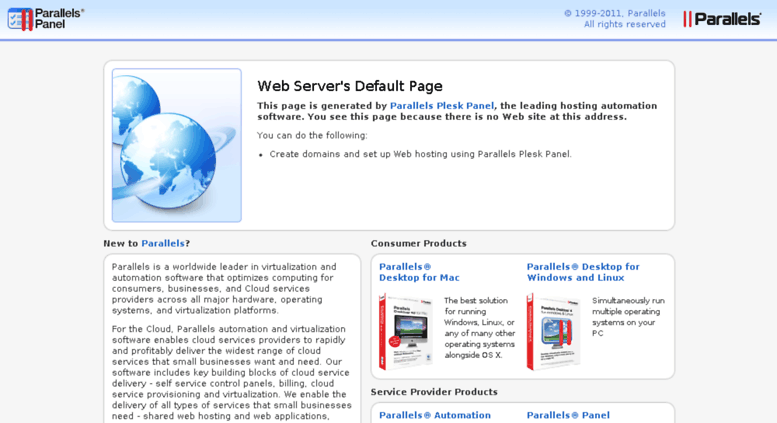The height and width of the screenshot is (423, 777).
Task: Click the 'Web Server's Default Page' heading
Action: click(349, 86)
